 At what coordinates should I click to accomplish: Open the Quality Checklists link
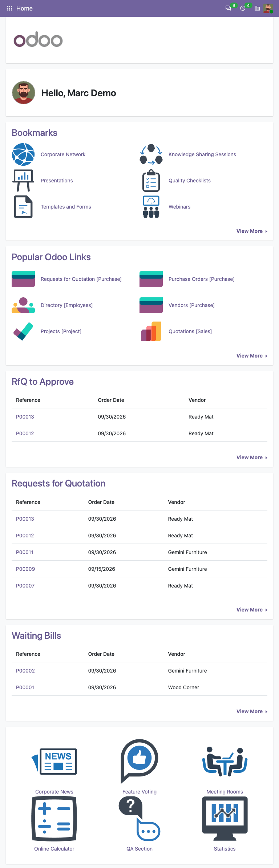pyautogui.click(x=190, y=181)
